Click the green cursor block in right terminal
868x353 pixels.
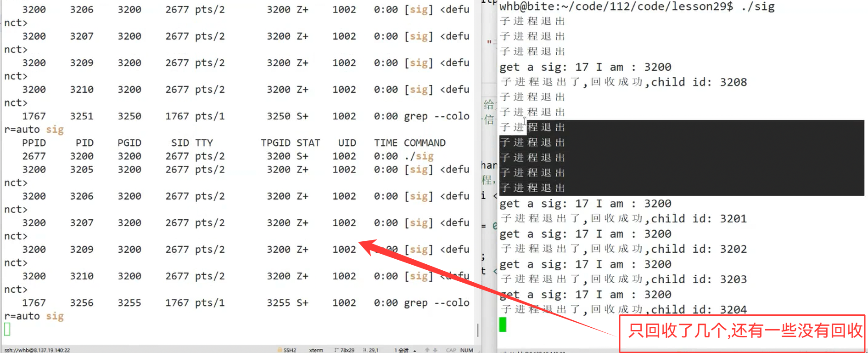pos(503,325)
